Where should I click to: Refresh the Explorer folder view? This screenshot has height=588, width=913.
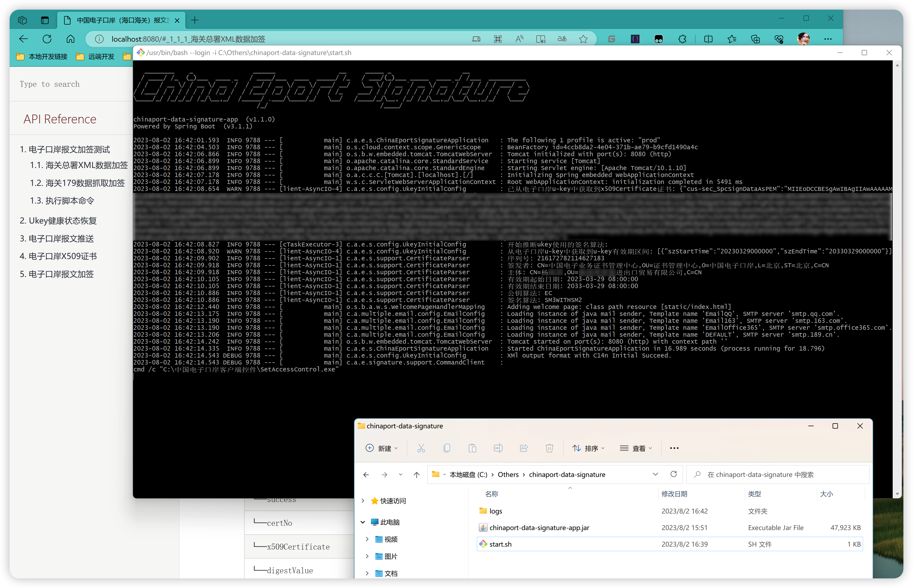[674, 474]
